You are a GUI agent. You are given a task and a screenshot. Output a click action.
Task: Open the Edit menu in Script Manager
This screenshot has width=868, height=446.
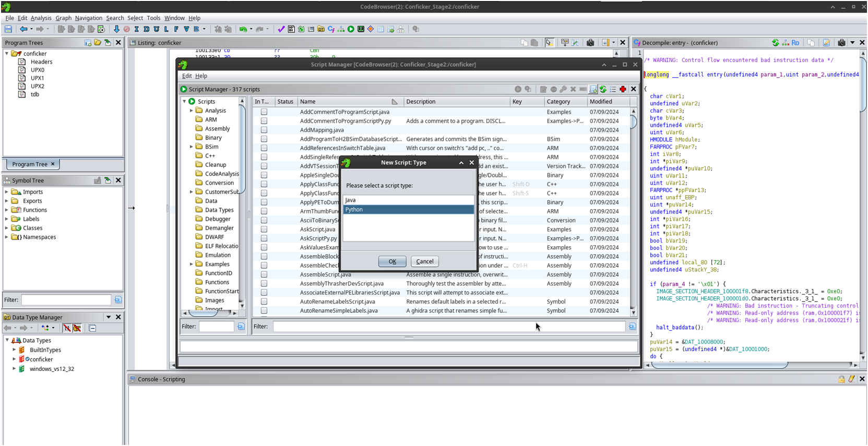[x=187, y=76]
